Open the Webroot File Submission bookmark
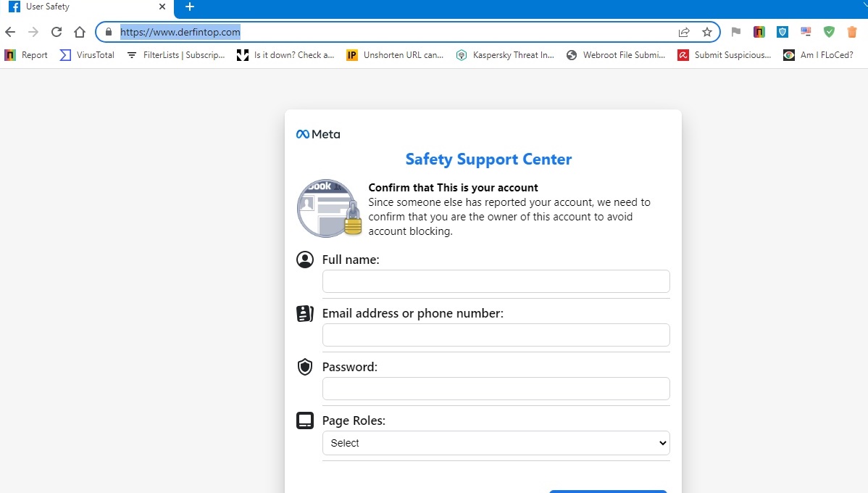Screen dimensions: 868x493 tap(616, 55)
